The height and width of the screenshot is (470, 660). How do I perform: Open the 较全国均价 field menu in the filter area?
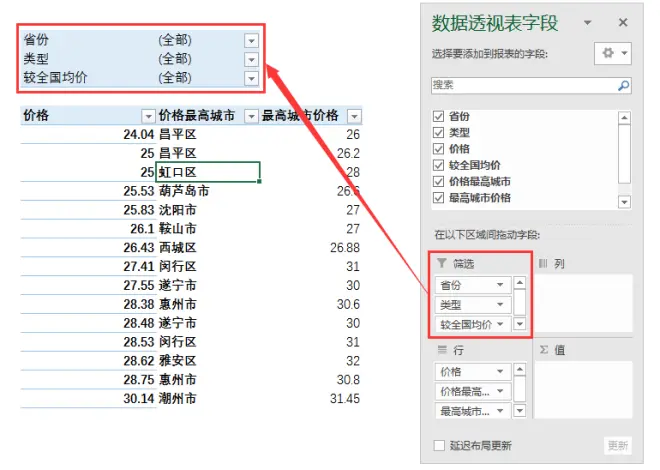coord(500,324)
